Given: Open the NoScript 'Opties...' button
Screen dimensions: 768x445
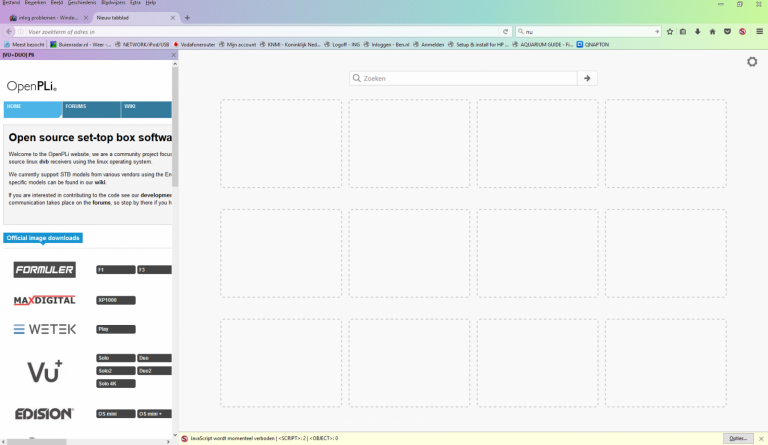Looking at the screenshot, I should tap(738, 438).
